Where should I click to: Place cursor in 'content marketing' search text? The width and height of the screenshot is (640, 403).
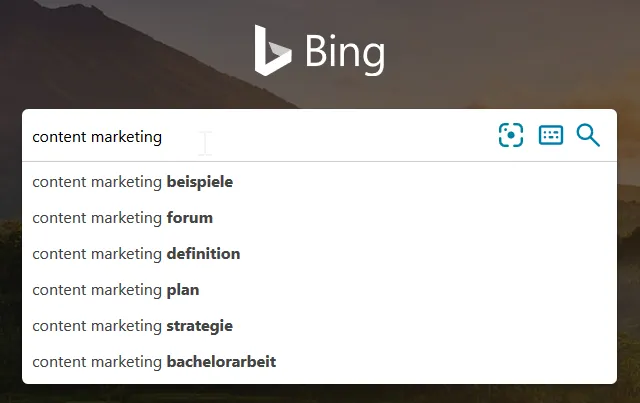click(97, 137)
